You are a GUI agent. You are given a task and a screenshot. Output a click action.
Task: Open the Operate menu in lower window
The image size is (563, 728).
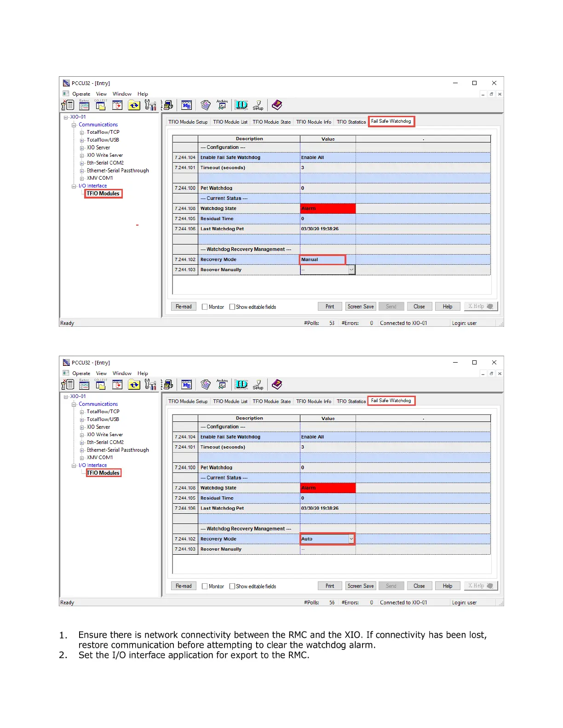(81, 374)
